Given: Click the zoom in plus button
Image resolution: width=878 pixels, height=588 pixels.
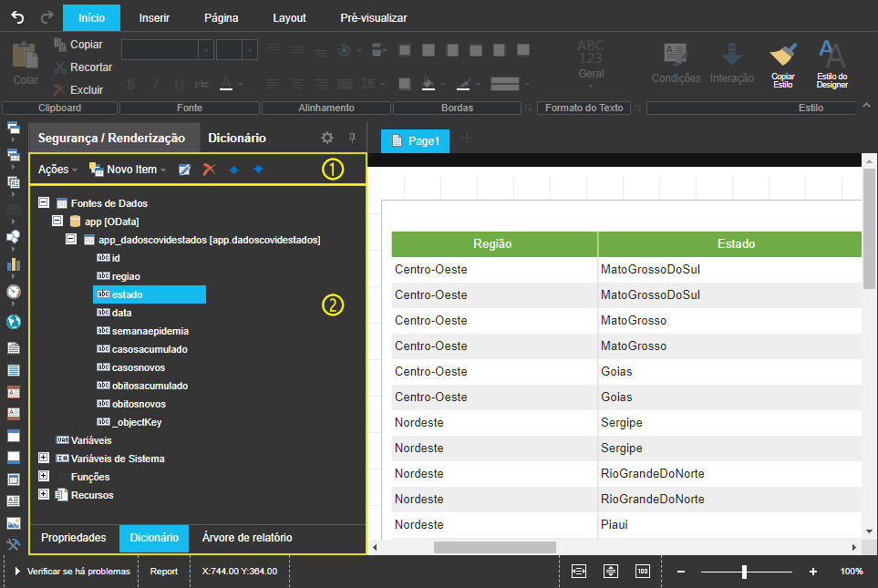Looking at the screenshot, I should point(812,572).
